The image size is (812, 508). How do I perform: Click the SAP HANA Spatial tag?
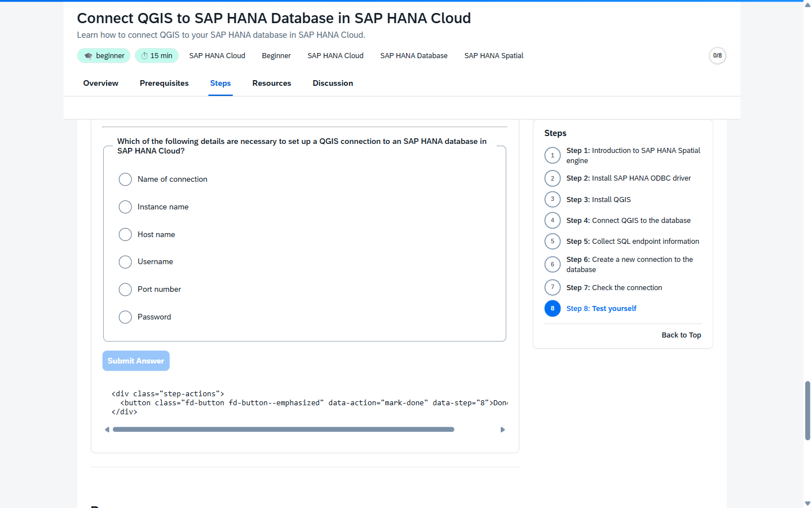pyautogui.click(x=494, y=56)
